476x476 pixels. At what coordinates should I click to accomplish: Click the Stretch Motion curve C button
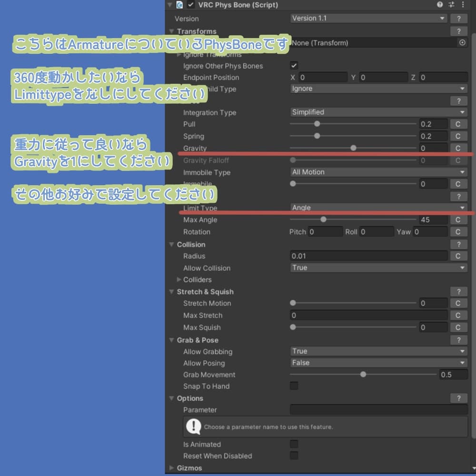click(458, 303)
